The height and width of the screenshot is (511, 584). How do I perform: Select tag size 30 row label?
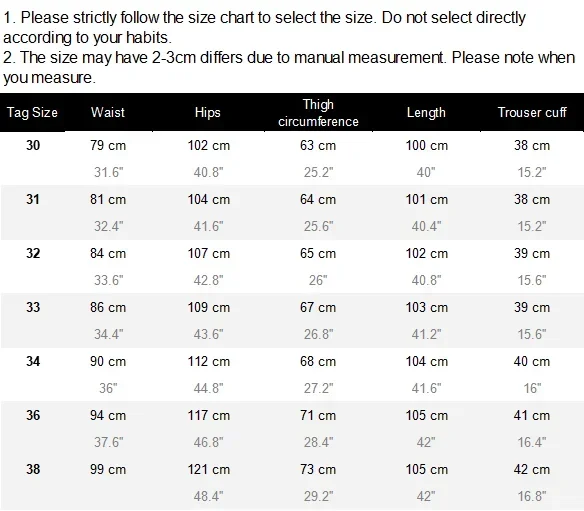coord(33,145)
